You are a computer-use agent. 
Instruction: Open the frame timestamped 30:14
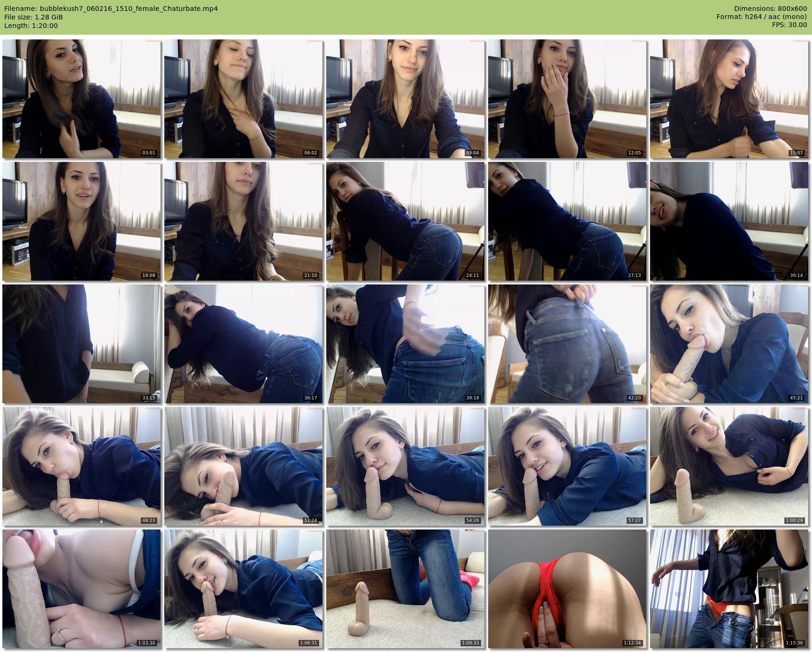[729, 221]
